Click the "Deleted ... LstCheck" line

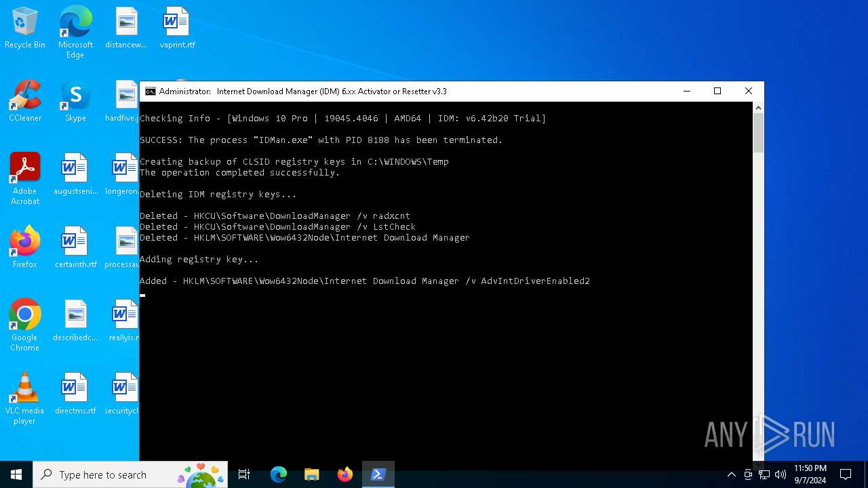pos(277,226)
